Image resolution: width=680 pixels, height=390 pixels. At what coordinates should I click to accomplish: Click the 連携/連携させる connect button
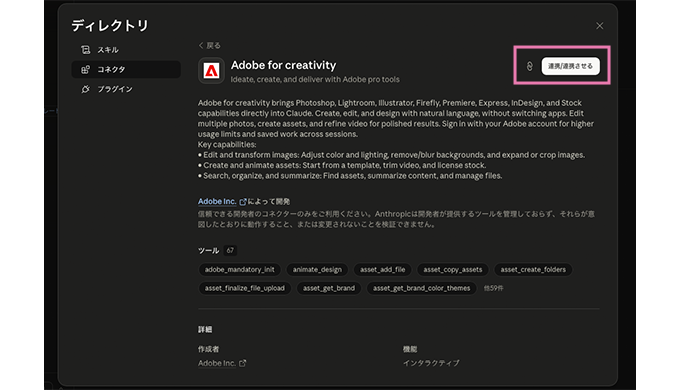[x=570, y=66]
